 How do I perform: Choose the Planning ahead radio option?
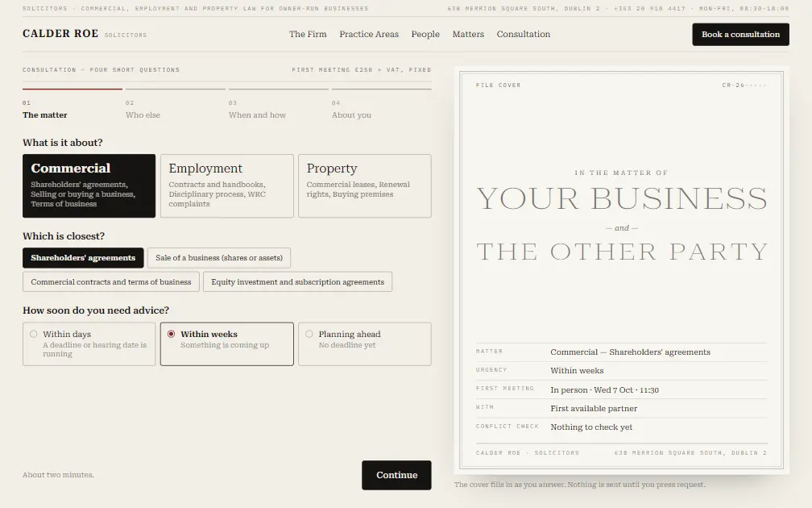coord(365,344)
